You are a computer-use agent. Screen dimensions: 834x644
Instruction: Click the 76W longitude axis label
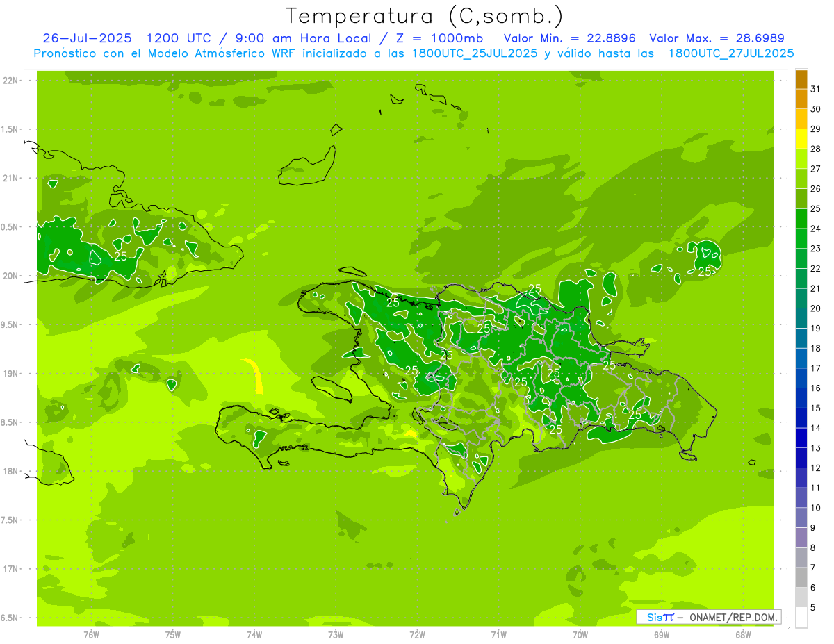click(x=91, y=634)
